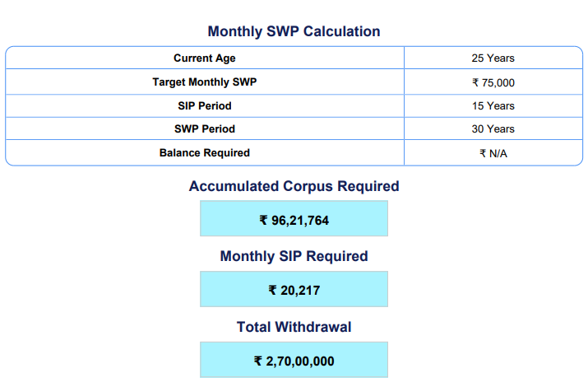Select the ₹ 96,21,764 corpus box
This screenshot has height=387, width=588.
pyautogui.click(x=294, y=220)
